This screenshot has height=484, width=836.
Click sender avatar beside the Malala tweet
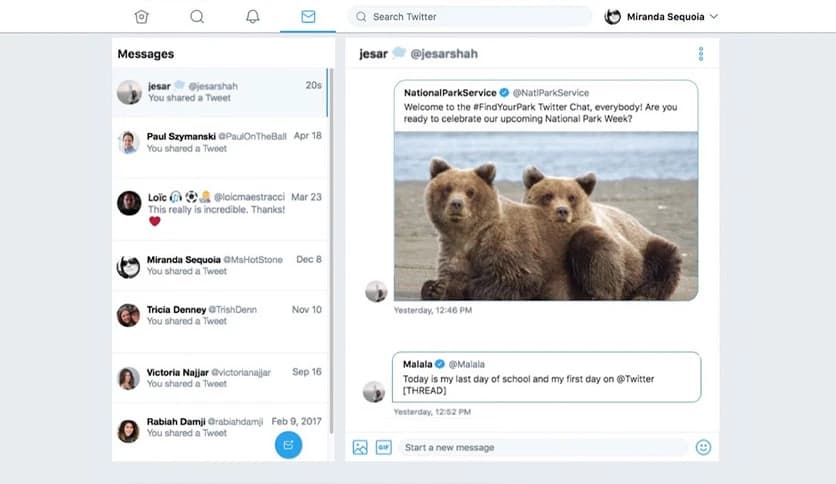(374, 392)
